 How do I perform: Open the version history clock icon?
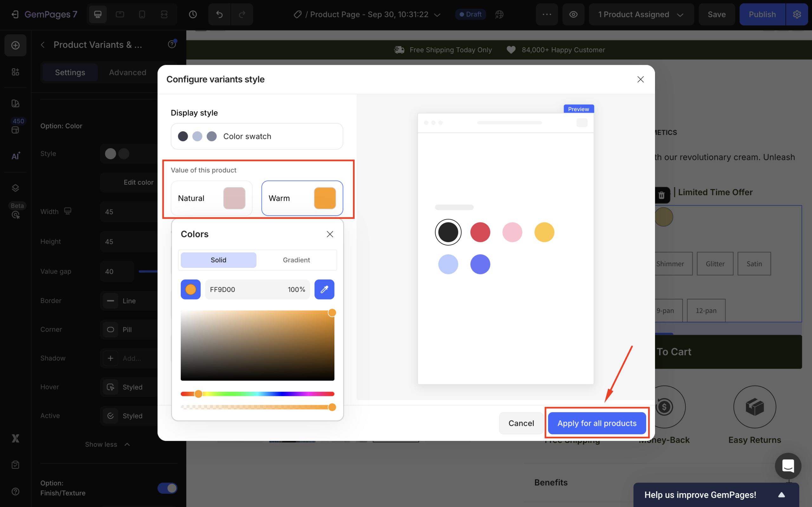193,14
